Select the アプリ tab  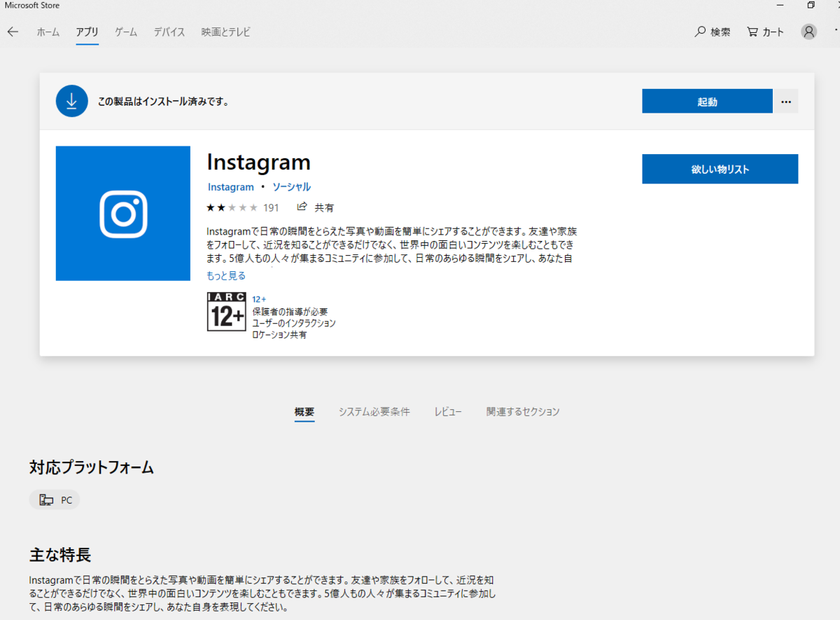[87, 32]
